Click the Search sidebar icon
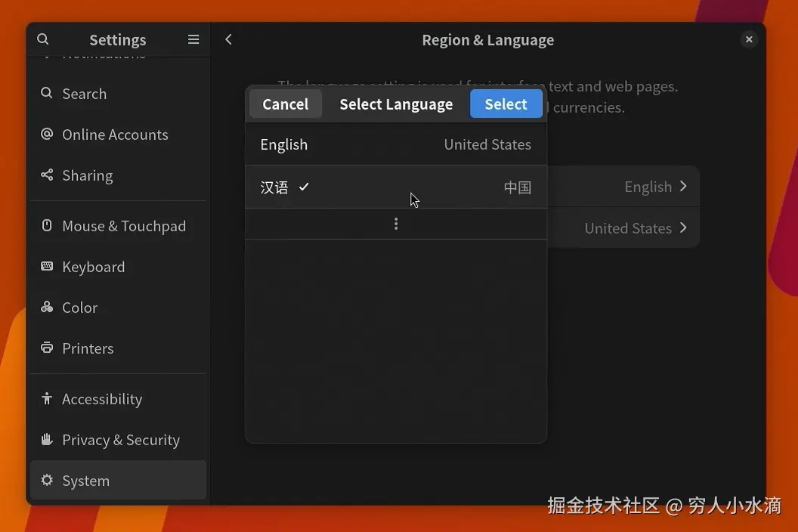 [47, 93]
